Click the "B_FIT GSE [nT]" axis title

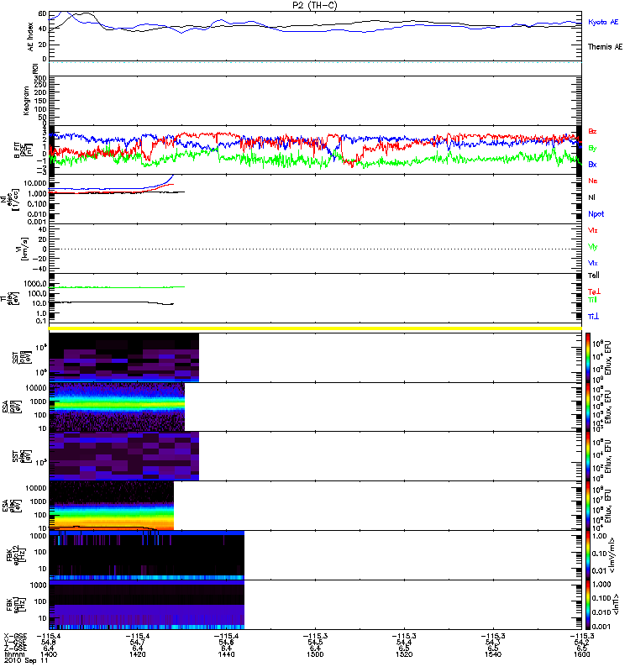coord(24,150)
